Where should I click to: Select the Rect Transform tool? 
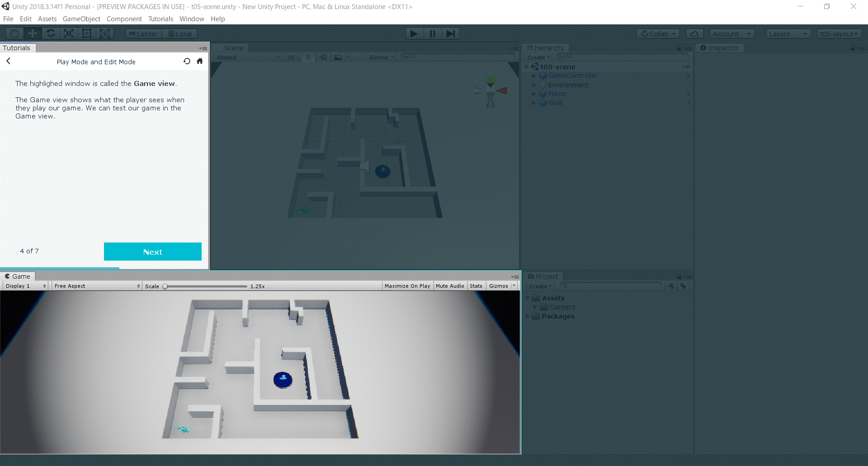point(87,33)
